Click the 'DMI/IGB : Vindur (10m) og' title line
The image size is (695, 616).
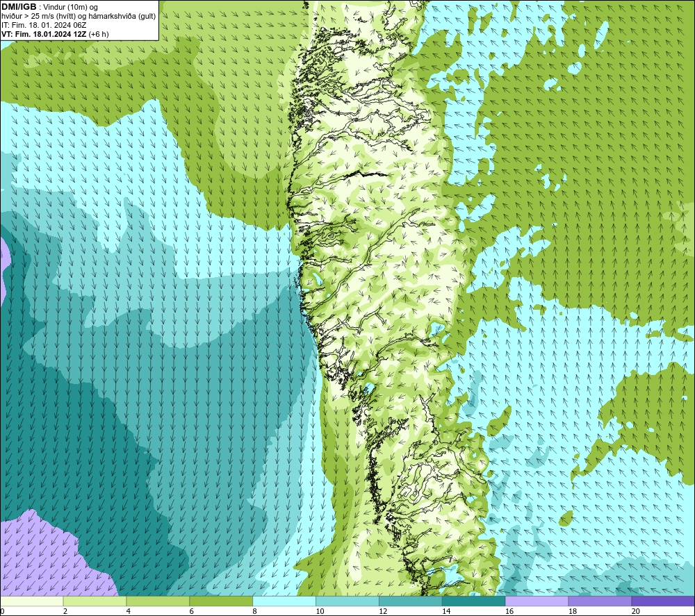tap(49, 7)
